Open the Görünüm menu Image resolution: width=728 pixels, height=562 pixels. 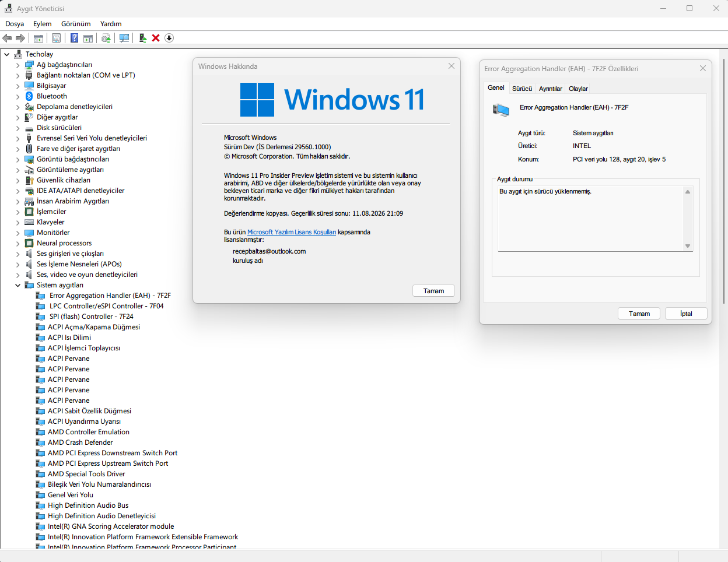point(76,24)
